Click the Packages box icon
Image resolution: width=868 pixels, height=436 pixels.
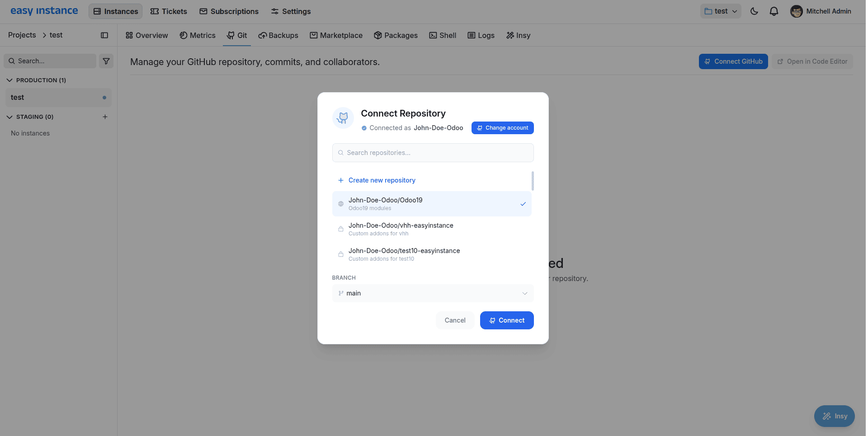tap(378, 35)
